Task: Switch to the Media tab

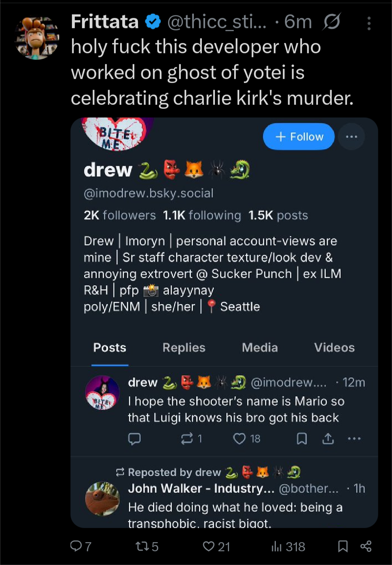Action: tap(260, 347)
